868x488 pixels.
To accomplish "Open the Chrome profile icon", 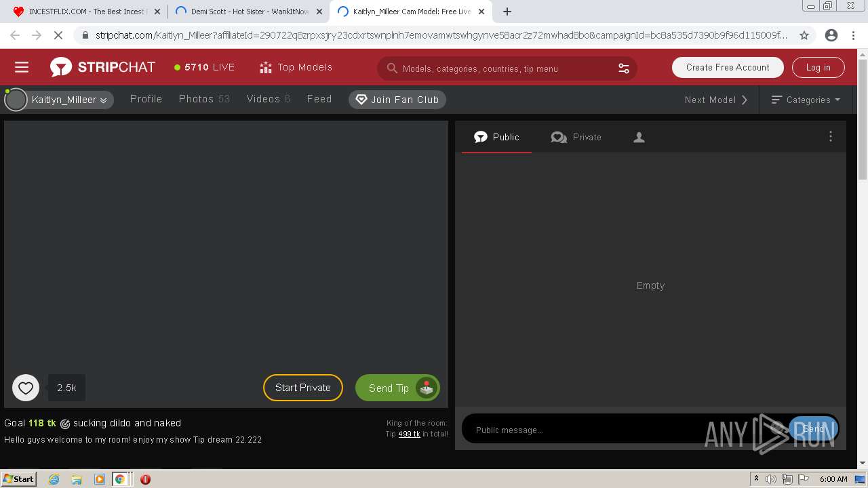I will pos(831,35).
